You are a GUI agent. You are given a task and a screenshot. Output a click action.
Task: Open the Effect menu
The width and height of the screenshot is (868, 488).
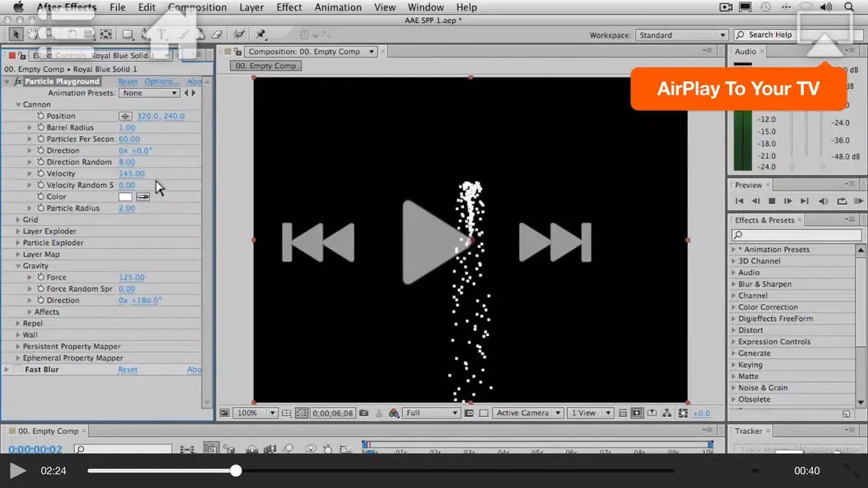(x=289, y=7)
